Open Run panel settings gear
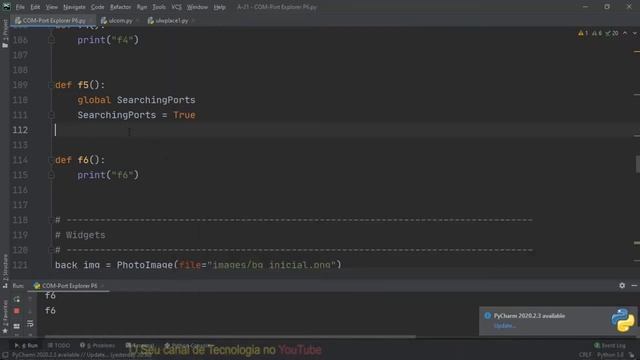This screenshot has width=640, height=360. click(x=622, y=286)
